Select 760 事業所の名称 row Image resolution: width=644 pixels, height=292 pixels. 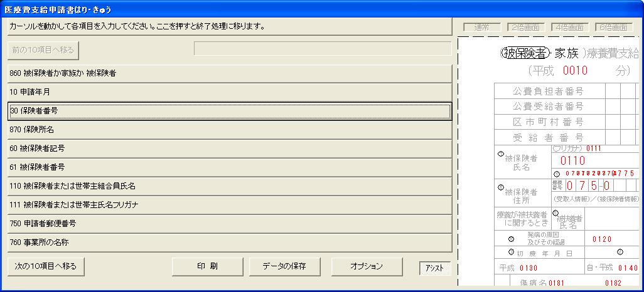[229, 242]
